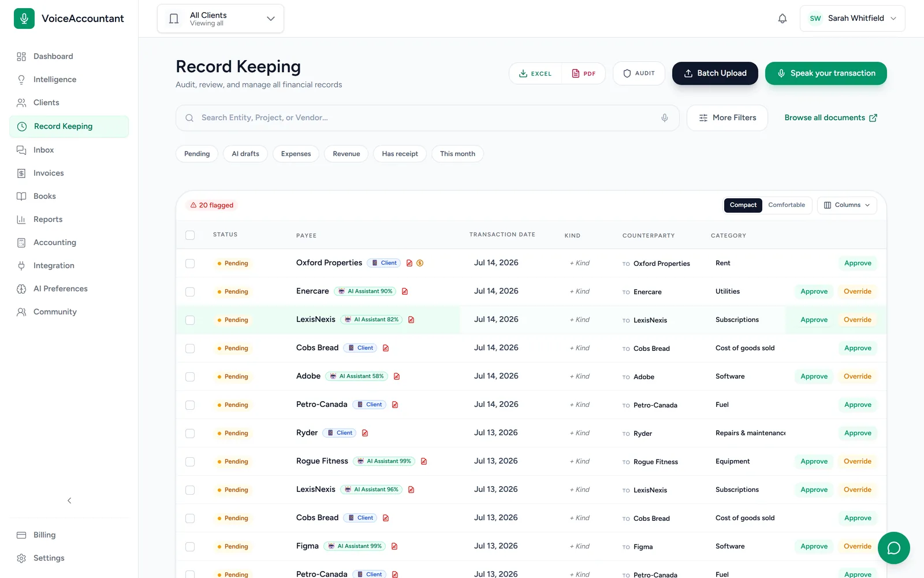The height and width of the screenshot is (578, 924).
Task: Filter by the Has receipt chip
Action: pyautogui.click(x=400, y=154)
